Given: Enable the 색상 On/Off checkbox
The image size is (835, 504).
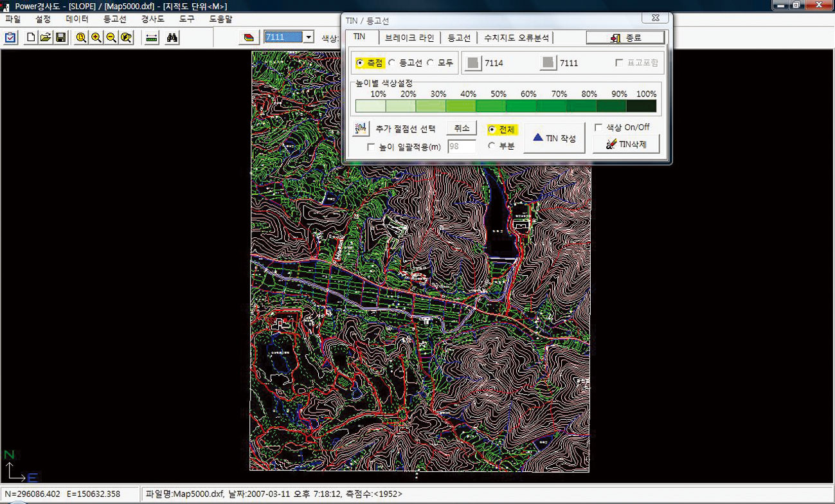Looking at the screenshot, I should click(x=598, y=127).
